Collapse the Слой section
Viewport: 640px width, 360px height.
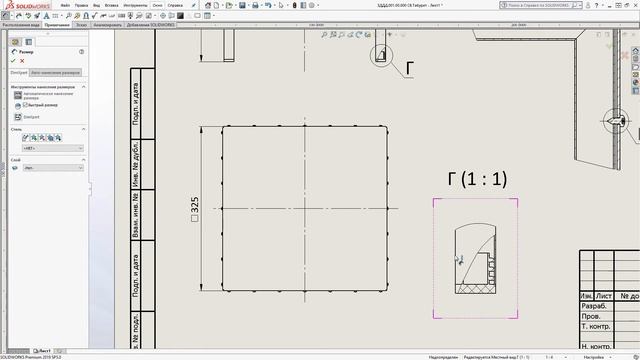point(83,160)
